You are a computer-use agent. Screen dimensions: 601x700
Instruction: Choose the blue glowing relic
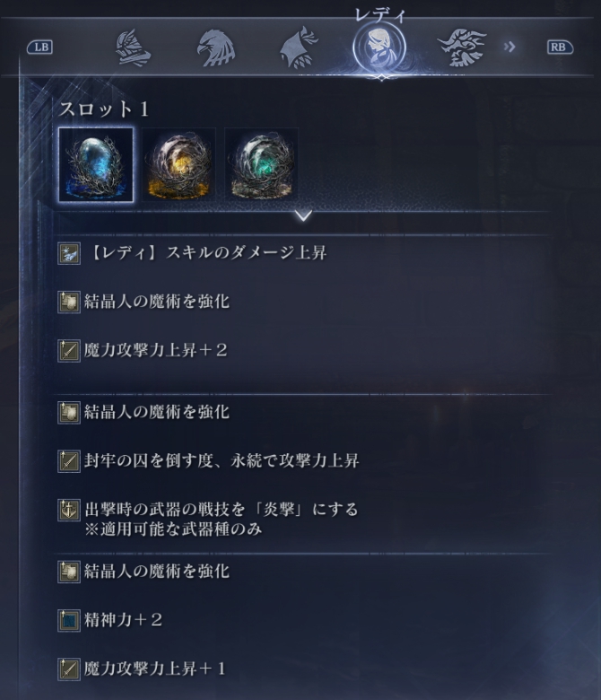pyautogui.click(x=96, y=165)
